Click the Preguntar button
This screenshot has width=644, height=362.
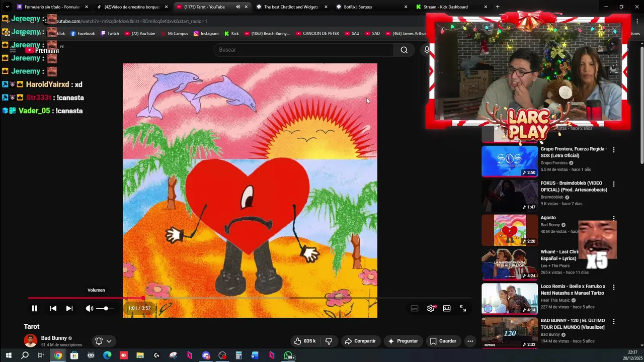pyautogui.click(x=403, y=341)
